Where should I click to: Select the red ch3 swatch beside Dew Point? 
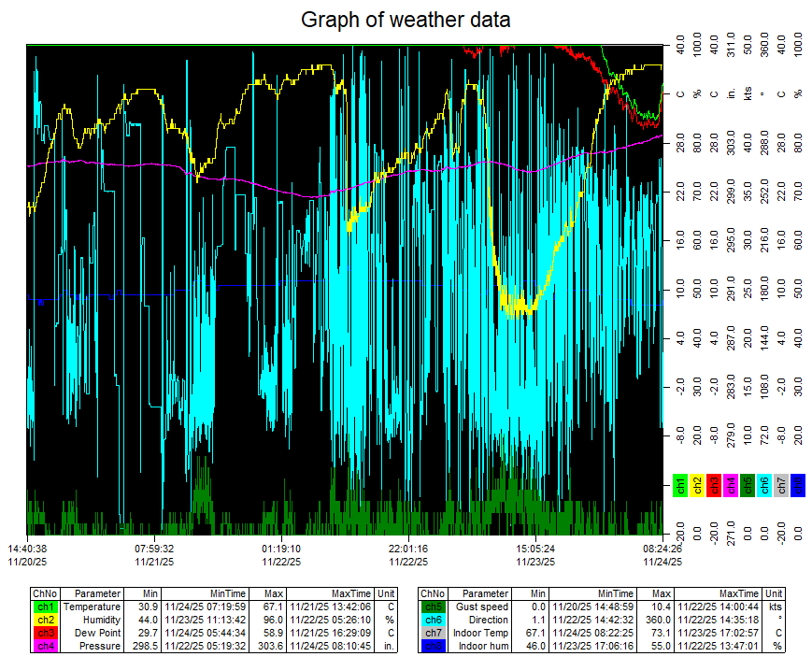pos(44,633)
